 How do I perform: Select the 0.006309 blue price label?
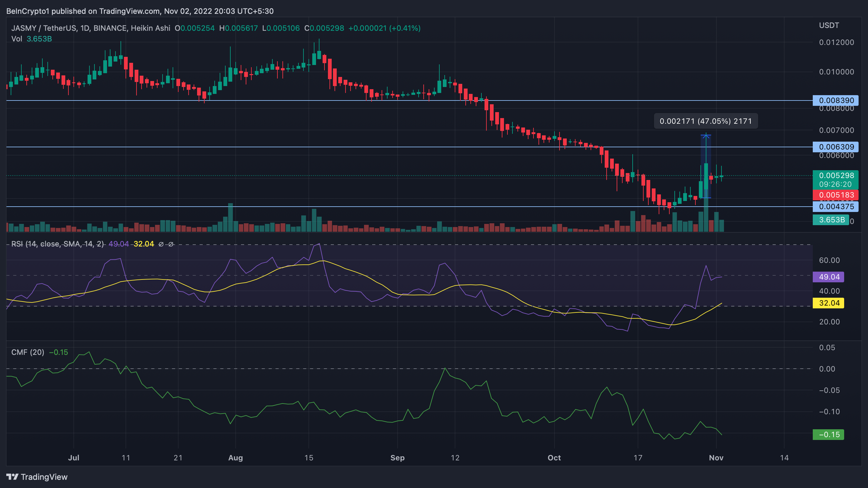836,147
